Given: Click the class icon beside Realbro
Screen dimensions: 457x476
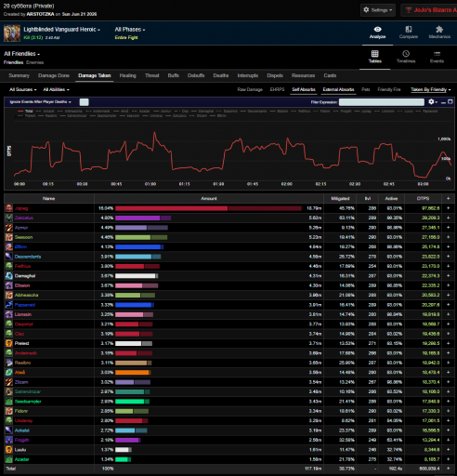Looking at the screenshot, I should point(9,363).
